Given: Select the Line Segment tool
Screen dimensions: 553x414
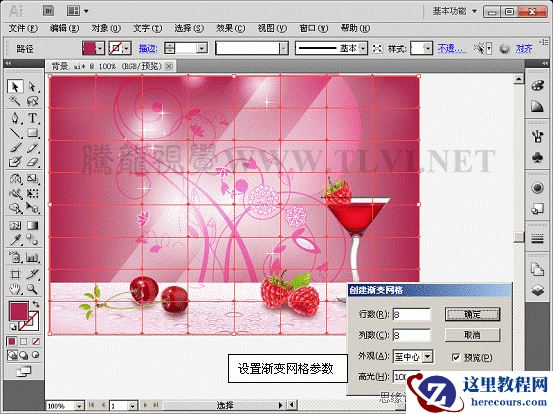Looking at the screenshot, I should tap(15, 133).
